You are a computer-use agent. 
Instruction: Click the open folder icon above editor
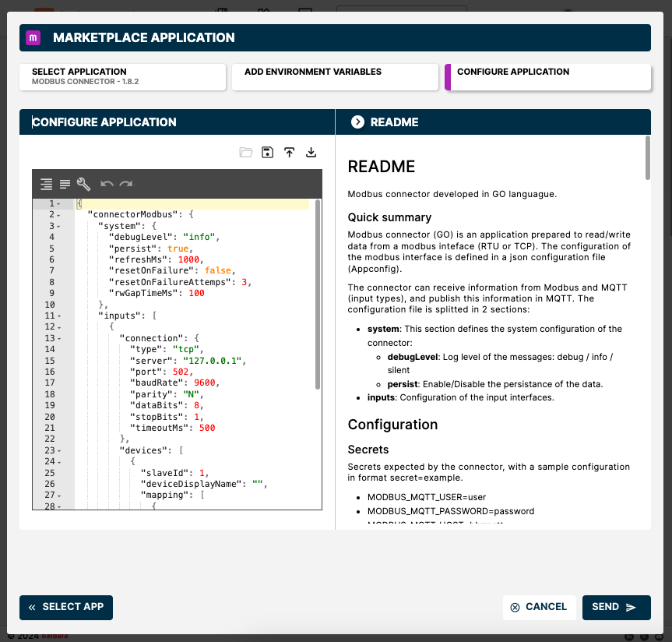[x=246, y=153]
